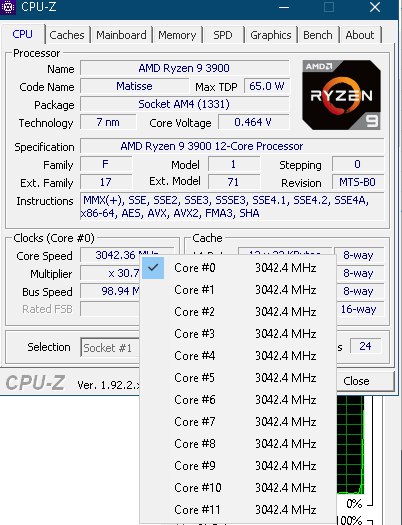Minimize the CPU-Z window
Image resolution: width=402 pixels, height=525 pixels.
point(284,7)
